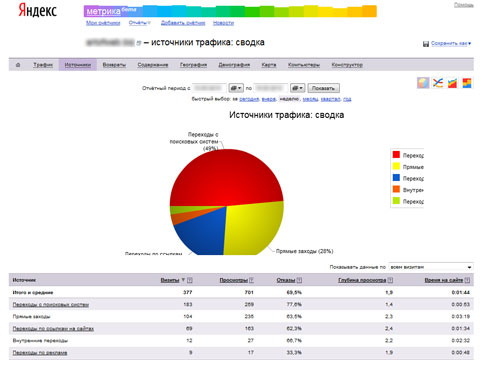Click the save disk icon near Сохранить как
Screen dimensions: 483x370
point(426,44)
